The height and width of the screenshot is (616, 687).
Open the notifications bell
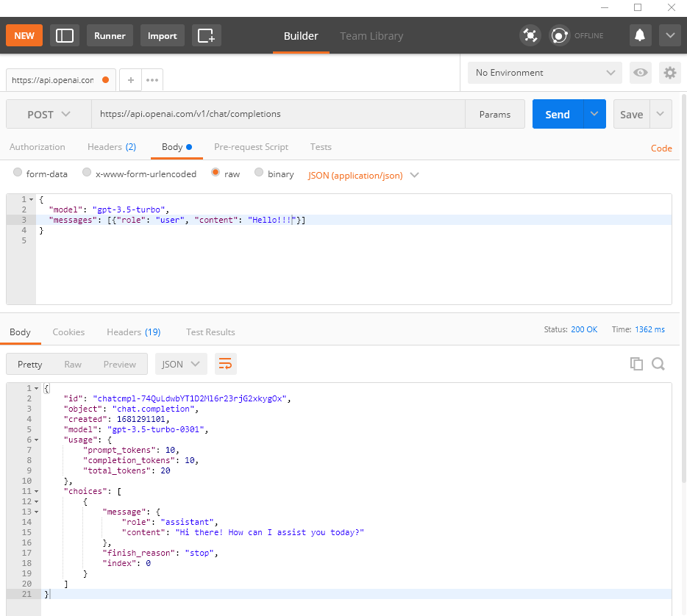pyautogui.click(x=640, y=35)
